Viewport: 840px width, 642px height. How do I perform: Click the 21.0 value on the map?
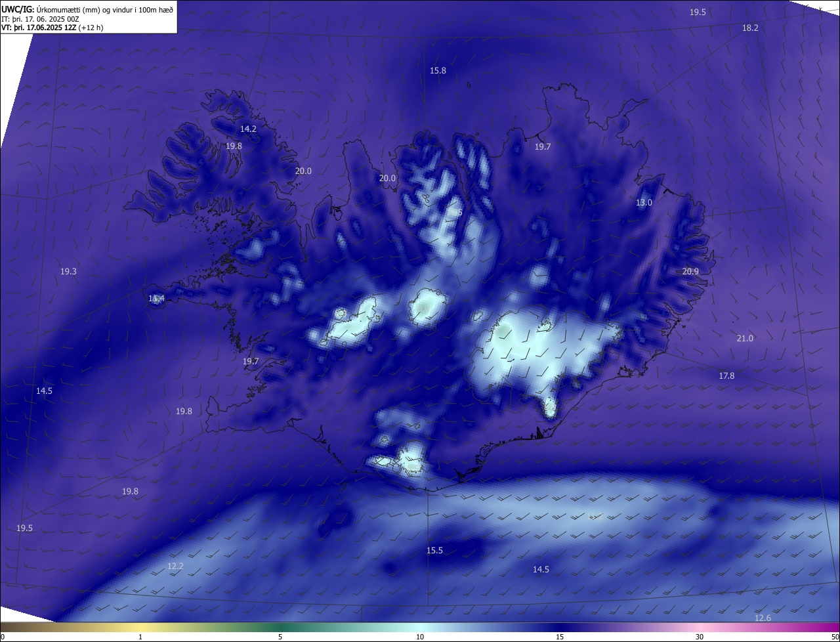[745, 339]
